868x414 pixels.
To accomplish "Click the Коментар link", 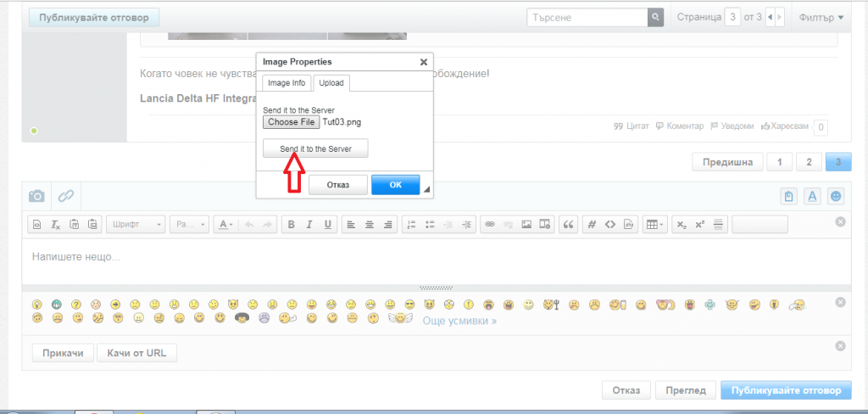I will pyautogui.click(x=680, y=126).
